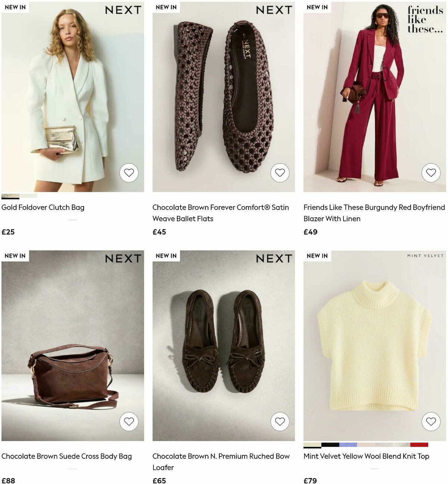Unfavourite the ballet flats via its heart
The width and height of the screenshot is (448, 484).
[x=280, y=173]
